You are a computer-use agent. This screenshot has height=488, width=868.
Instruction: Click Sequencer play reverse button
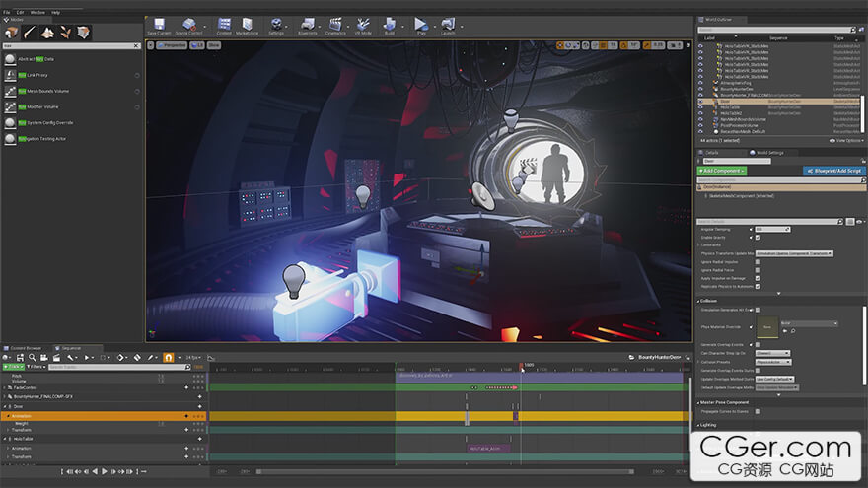tap(95, 471)
